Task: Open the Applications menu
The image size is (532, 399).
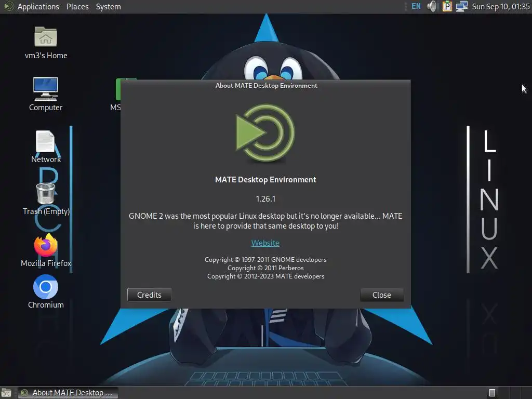Action: [x=38, y=6]
